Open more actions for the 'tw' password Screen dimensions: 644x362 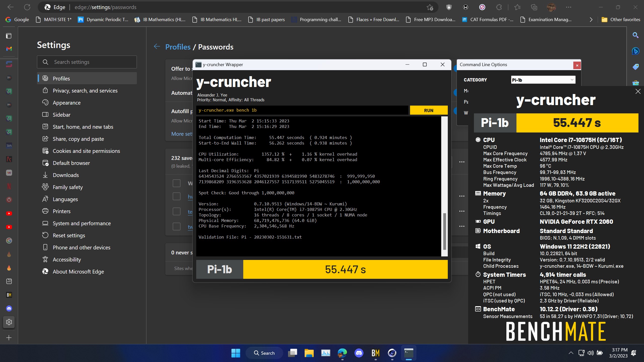point(462,226)
